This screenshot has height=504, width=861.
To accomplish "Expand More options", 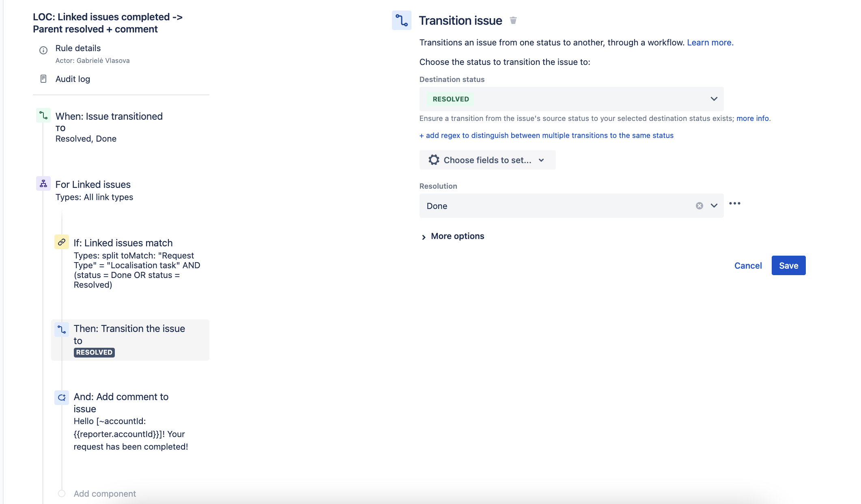I will (x=453, y=236).
